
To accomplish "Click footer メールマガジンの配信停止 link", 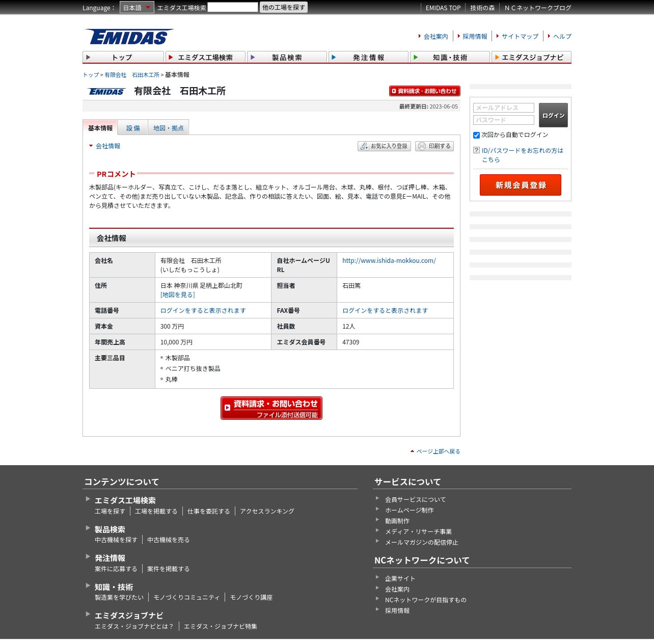I will (422, 542).
